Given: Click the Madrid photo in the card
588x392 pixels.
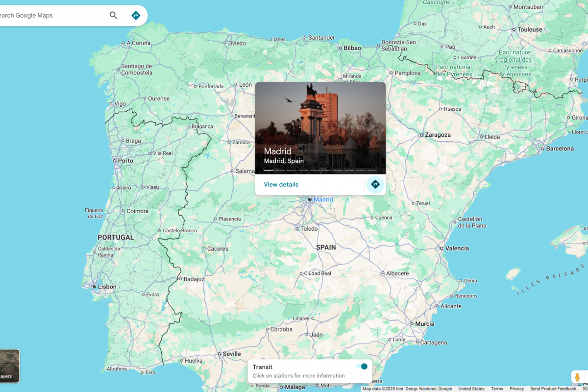Looking at the screenshot, I should (320, 122).
